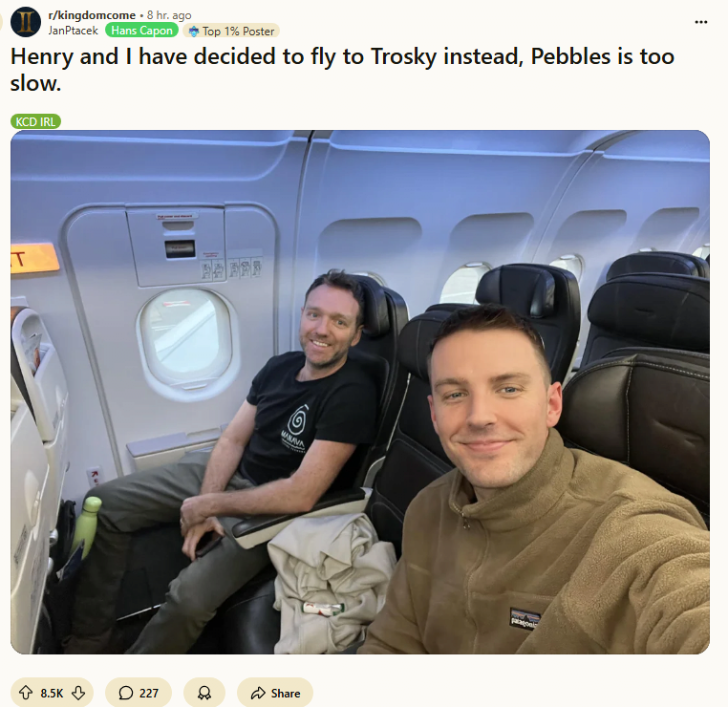Click the Top 1% Poster badge icon
This screenshot has height=707, width=728.
[194, 32]
